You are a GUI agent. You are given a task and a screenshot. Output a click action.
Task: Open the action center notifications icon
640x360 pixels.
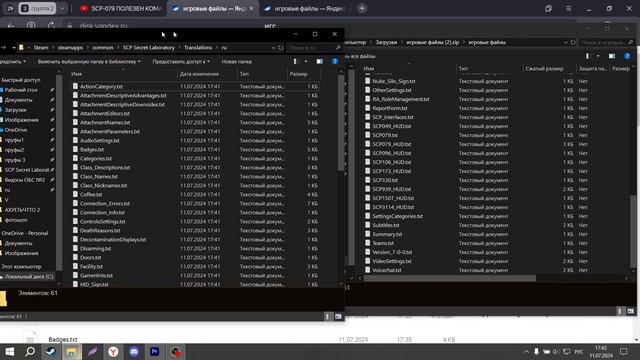(x=624, y=351)
